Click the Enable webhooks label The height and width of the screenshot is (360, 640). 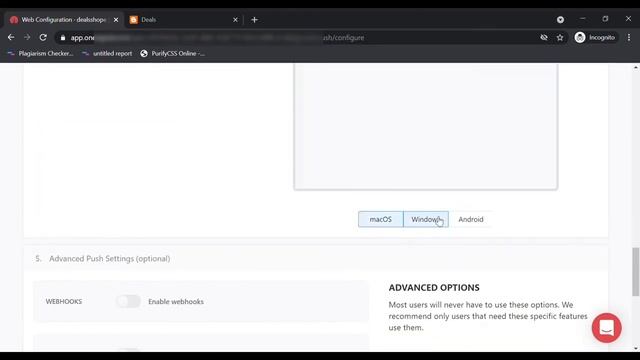pos(176,302)
